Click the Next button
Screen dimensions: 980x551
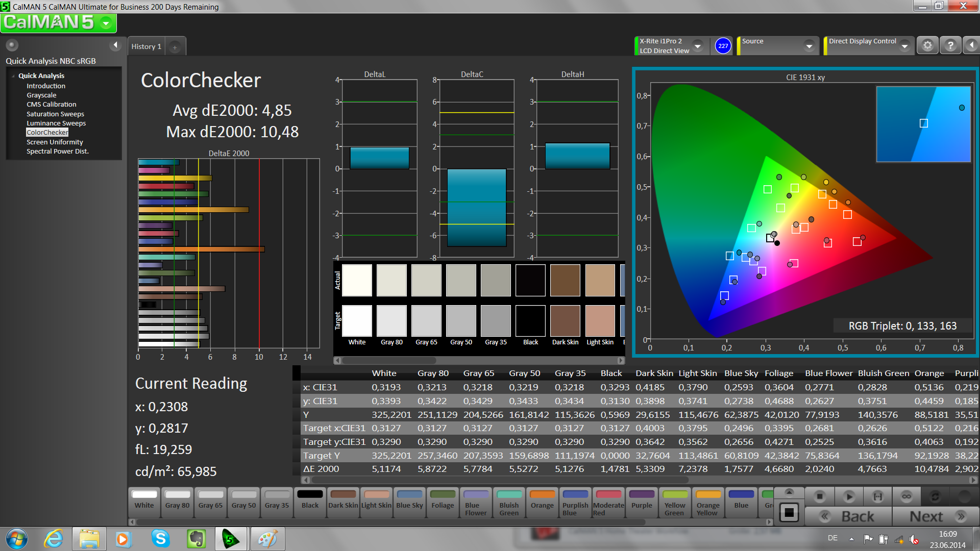click(936, 516)
